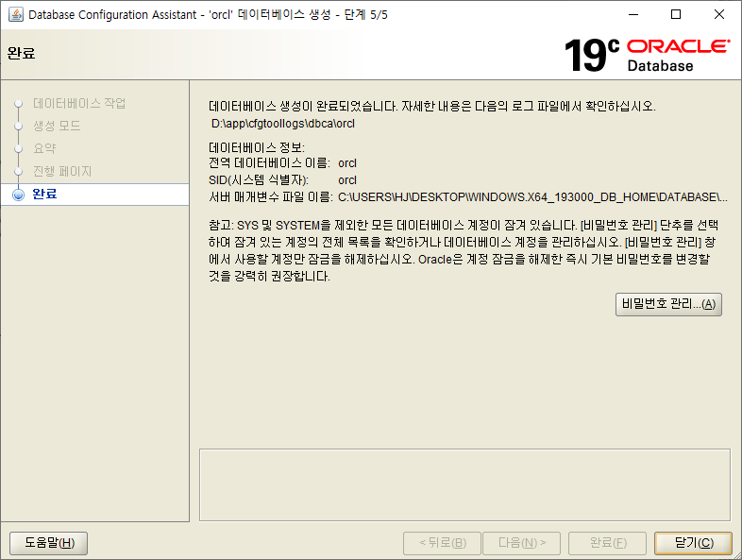Click the 데이터베이스 정보 label
742x560 pixels.
coord(257,147)
